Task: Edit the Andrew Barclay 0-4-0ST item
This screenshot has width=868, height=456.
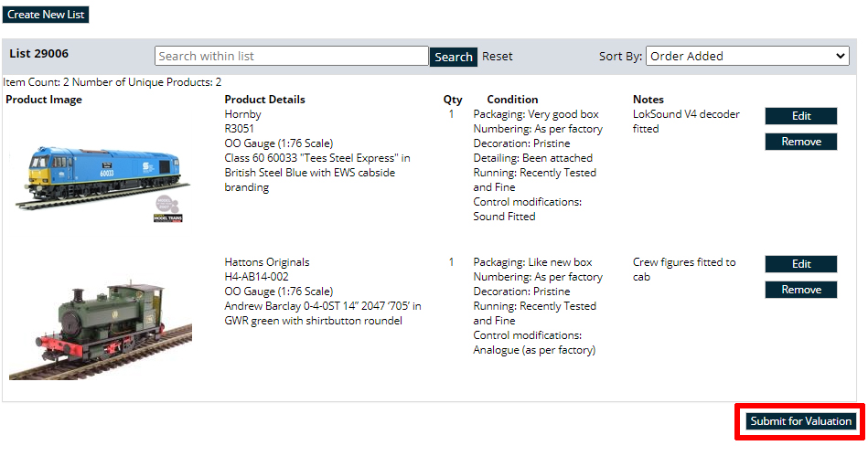Action: pyautogui.click(x=801, y=264)
